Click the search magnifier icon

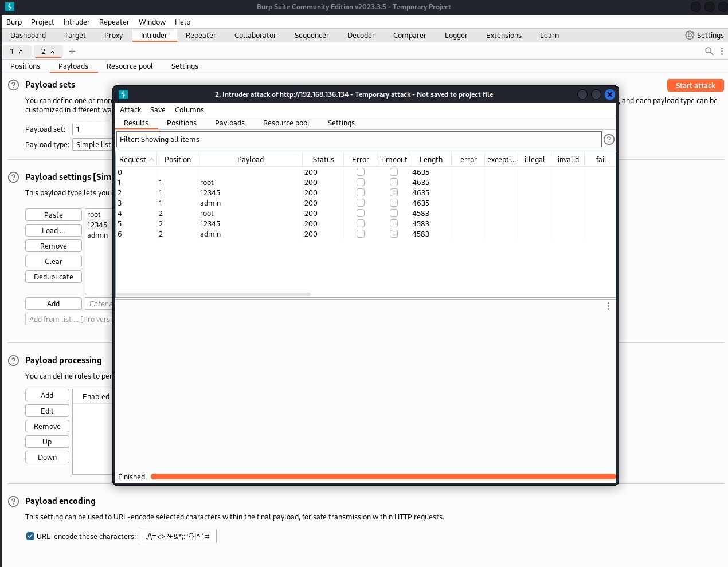click(x=709, y=51)
